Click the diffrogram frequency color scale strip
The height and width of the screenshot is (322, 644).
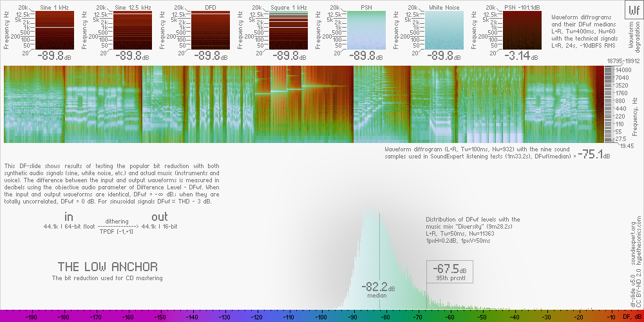609,104
